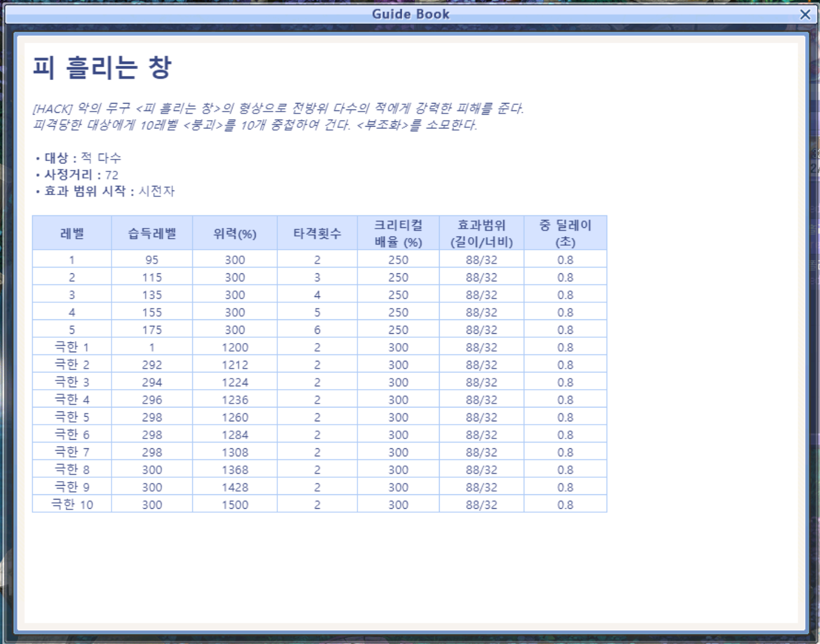The height and width of the screenshot is (644, 820).
Task: Click the 극한 3 level cell
Action: pyautogui.click(x=72, y=382)
